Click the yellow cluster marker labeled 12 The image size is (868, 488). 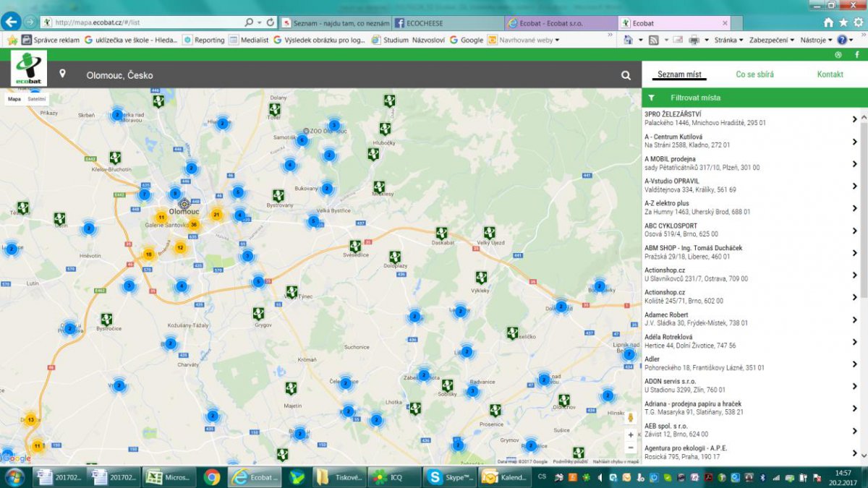[x=180, y=247]
